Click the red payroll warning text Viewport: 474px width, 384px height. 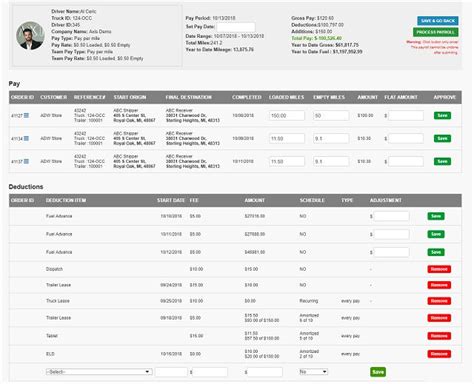pos(432,47)
